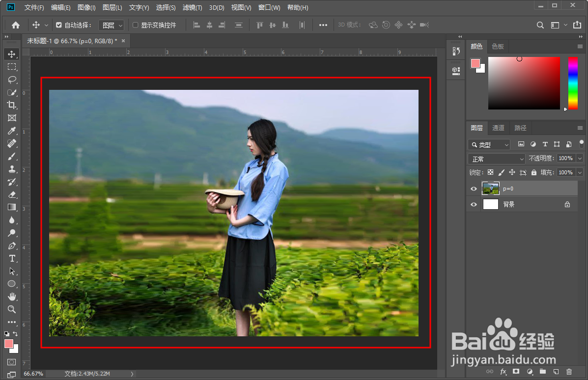Viewport: 588px width, 380px height.
Task: Click the p=0 layer thumbnail
Action: point(490,188)
